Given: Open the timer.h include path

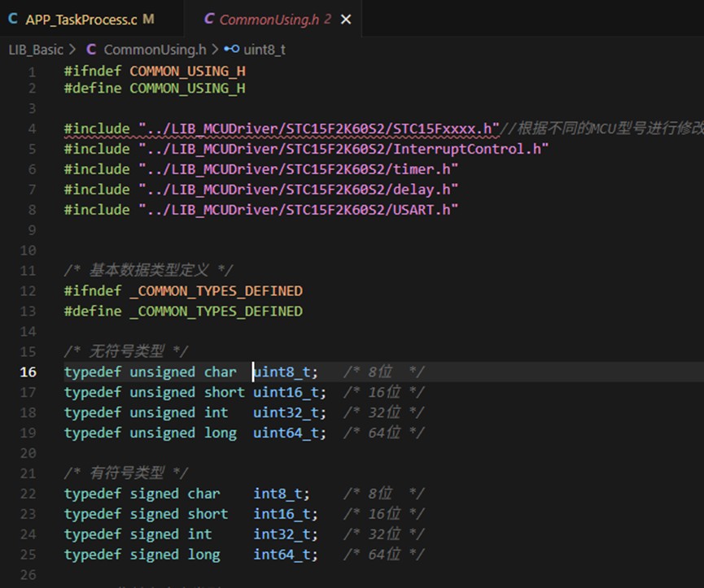Looking at the screenshot, I should (x=298, y=169).
